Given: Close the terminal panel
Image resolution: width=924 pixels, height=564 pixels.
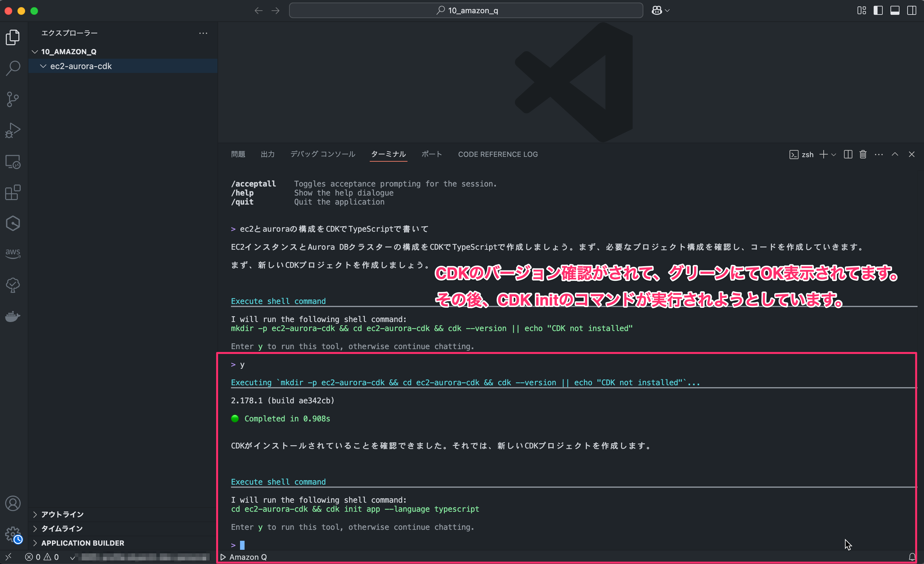Looking at the screenshot, I should coord(912,155).
